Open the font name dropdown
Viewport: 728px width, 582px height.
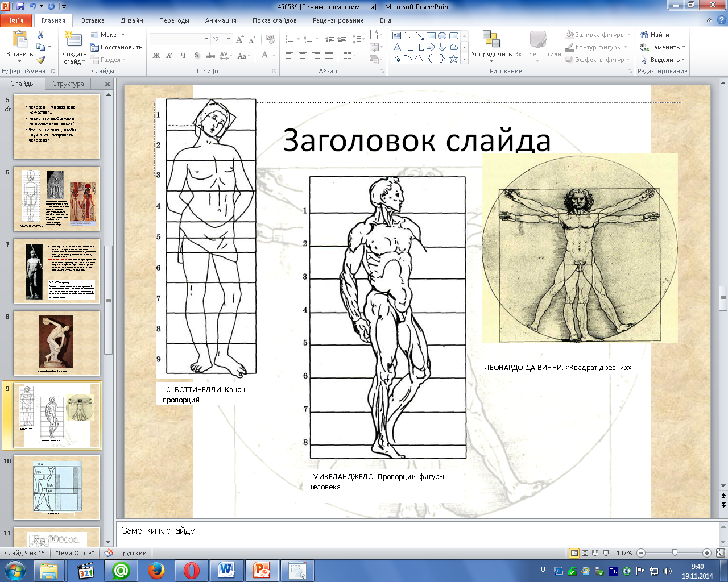click(x=206, y=39)
